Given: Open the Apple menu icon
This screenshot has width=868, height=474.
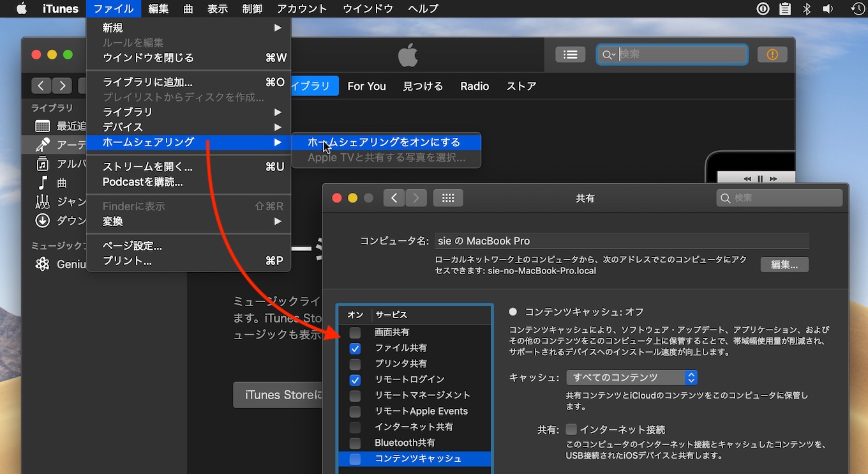Looking at the screenshot, I should [x=22, y=8].
